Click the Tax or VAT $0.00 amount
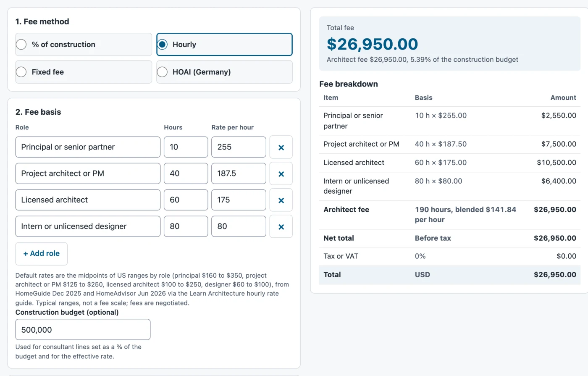The height and width of the screenshot is (376, 588). coord(566,256)
